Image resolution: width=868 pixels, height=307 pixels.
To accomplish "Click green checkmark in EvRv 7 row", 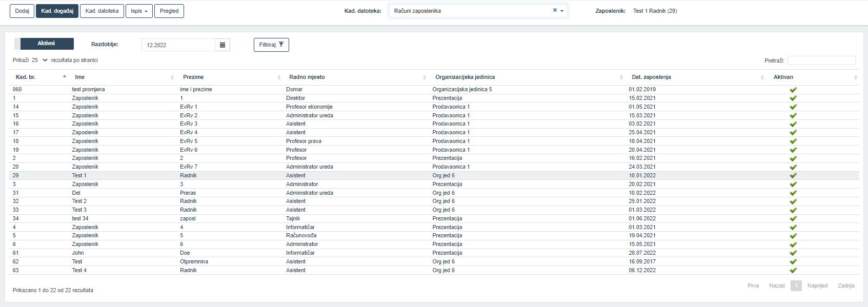I will point(793,167).
